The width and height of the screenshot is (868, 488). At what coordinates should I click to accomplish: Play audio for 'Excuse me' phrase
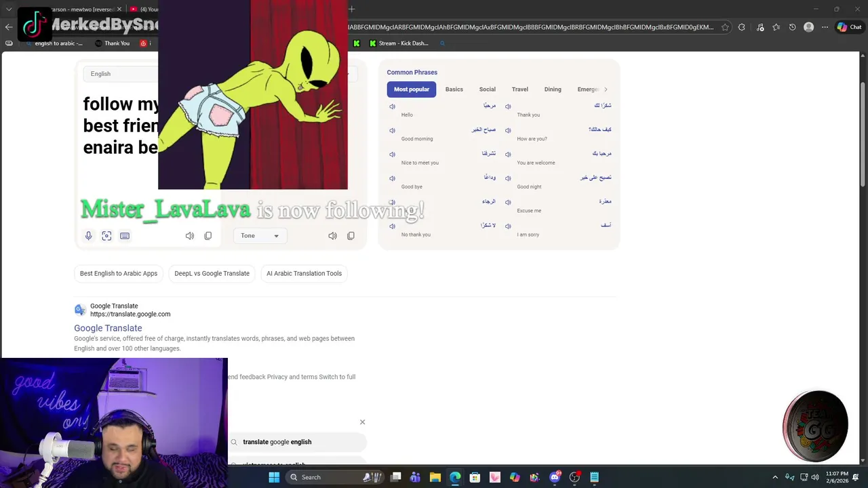click(x=508, y=202)
